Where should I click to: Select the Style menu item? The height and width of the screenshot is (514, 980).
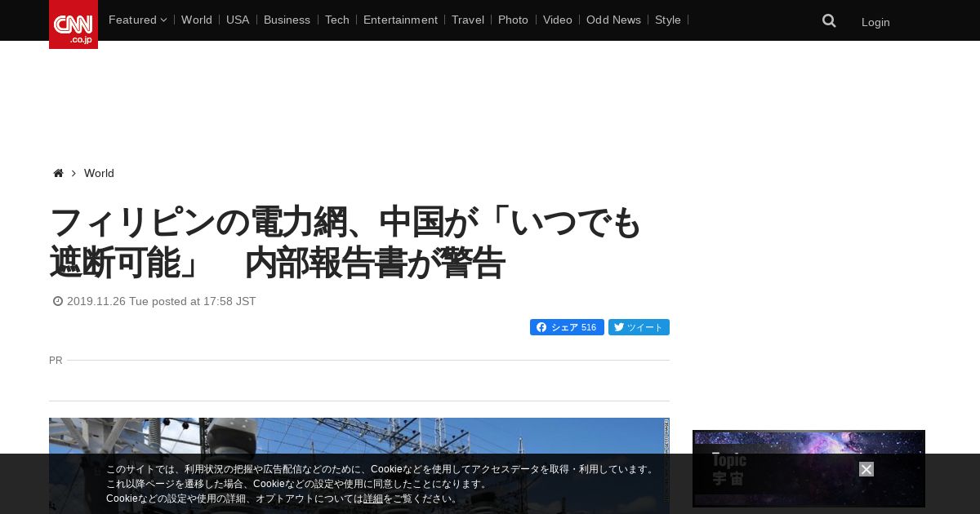pos(668,20)
